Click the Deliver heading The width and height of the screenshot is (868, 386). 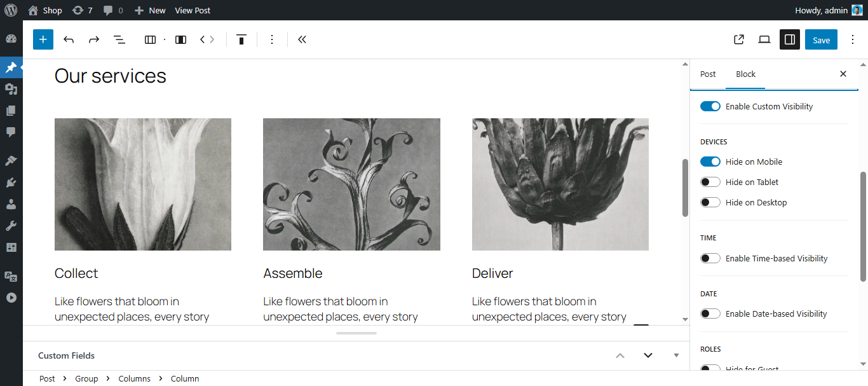[492, 273]
